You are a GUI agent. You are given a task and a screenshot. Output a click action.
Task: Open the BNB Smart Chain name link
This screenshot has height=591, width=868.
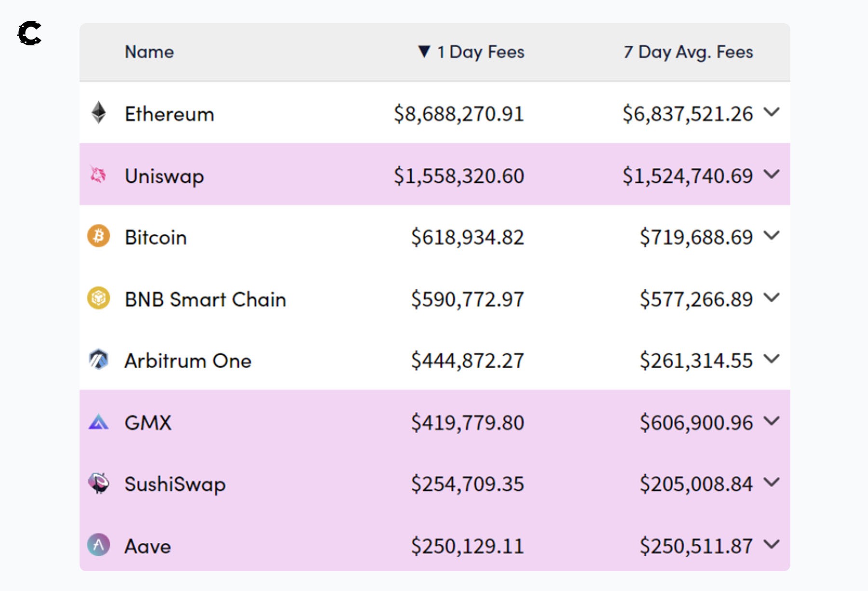[205, 300]
